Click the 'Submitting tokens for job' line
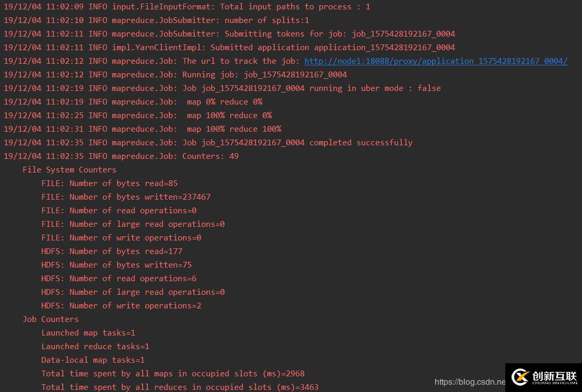Image resolution: width=582 pixels, height=392 pixels. tap(229, 34)
